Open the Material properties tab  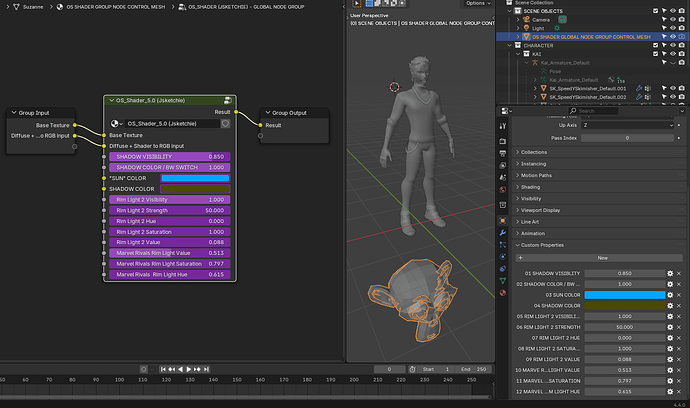503,293
